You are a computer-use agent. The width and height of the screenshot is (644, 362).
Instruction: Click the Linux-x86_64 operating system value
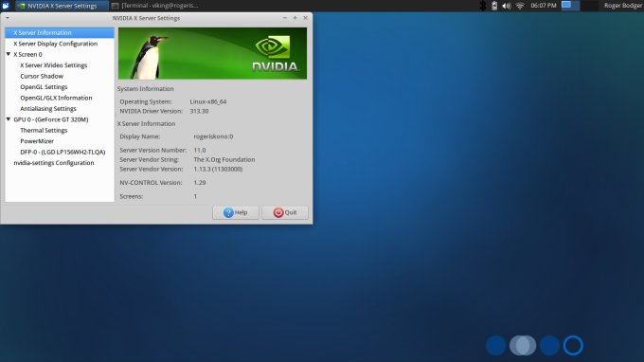tap(208, 102)
